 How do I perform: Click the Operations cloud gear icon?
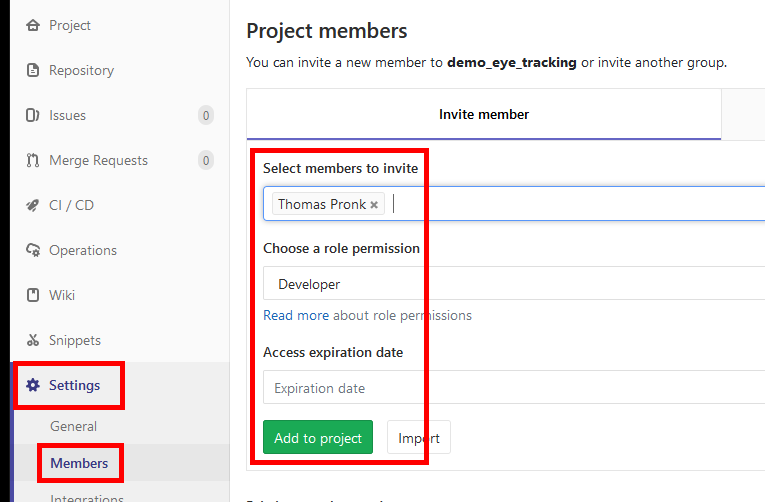[33, 250]
